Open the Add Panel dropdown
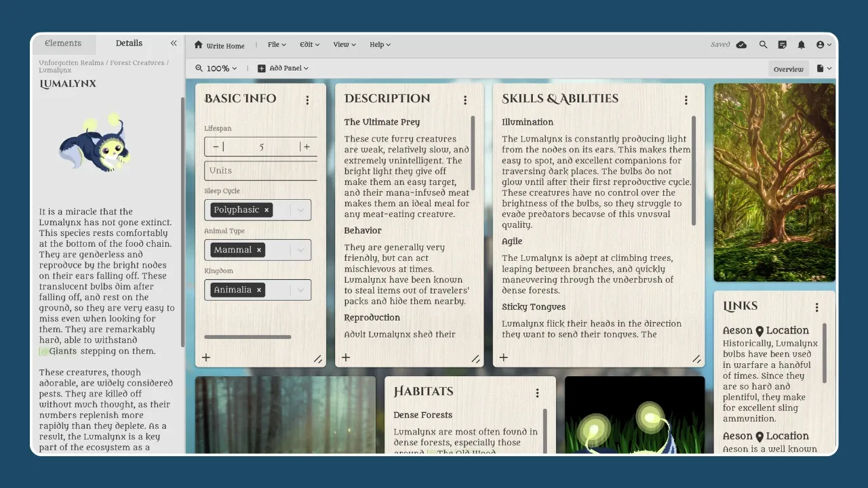This screenshot has width=868, height=488. click(289, 68)
